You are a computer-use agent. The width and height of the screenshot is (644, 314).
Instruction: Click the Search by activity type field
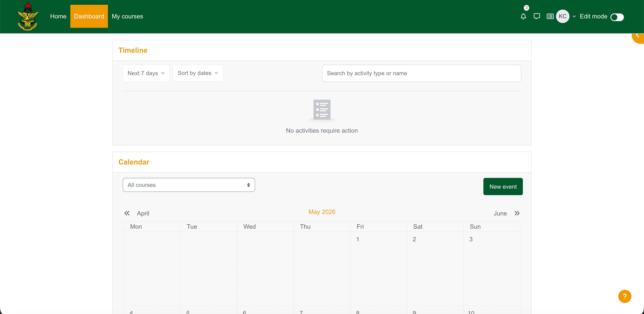click(421, 73)
